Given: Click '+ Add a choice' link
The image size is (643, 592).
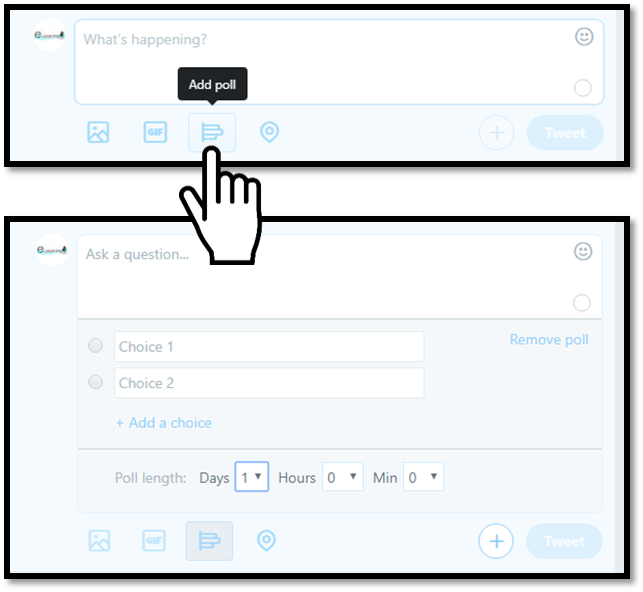Looking at the screenshot, I should 164,423.
